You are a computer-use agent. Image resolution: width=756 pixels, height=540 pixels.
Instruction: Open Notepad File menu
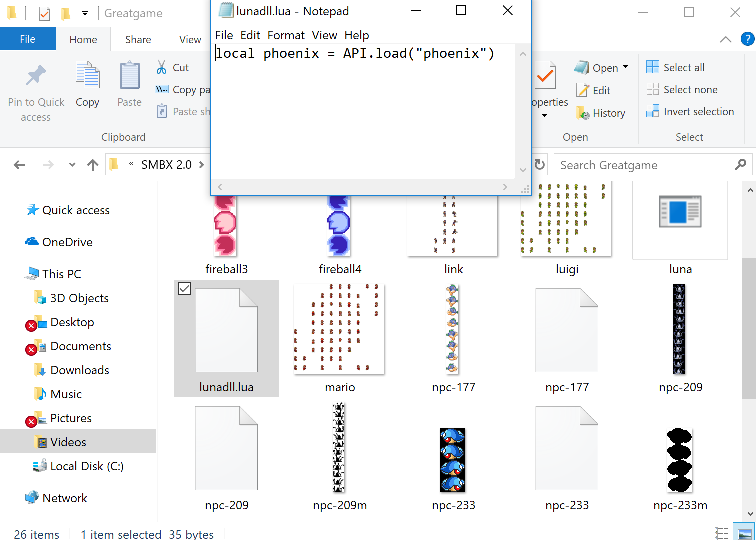point(224,35)
